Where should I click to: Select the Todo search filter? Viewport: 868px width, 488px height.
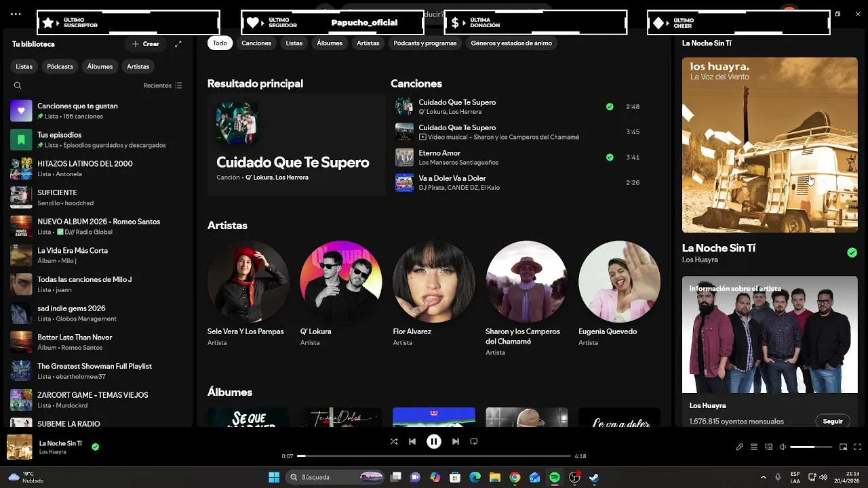click(220, 43)
